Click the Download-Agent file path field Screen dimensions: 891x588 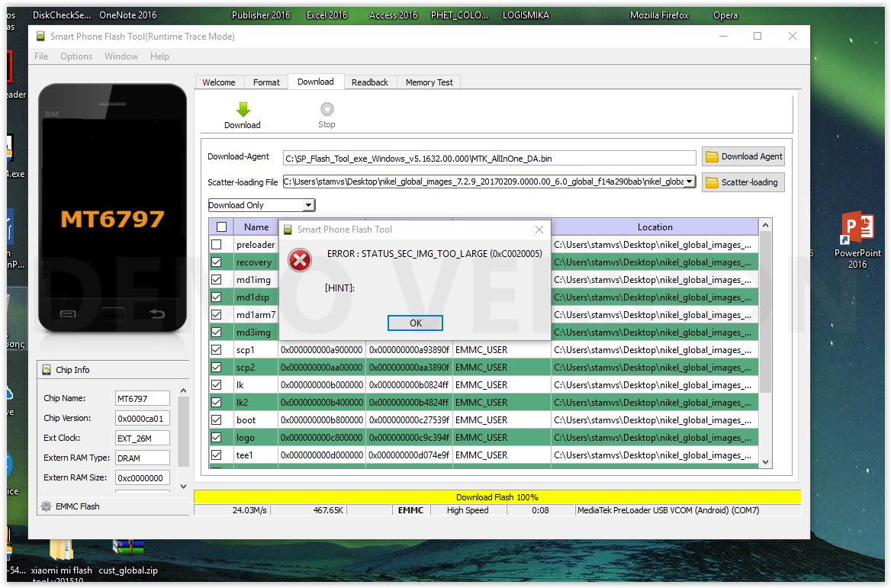(x=489, y=158)
